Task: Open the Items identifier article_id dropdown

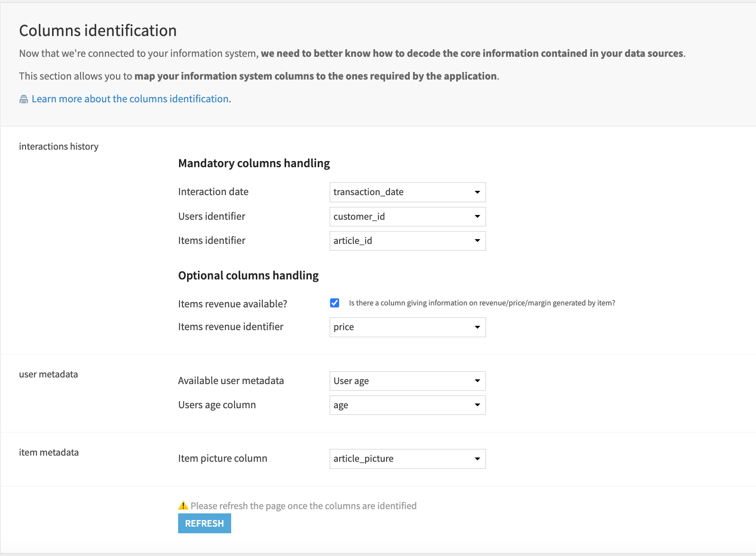Action: pyautogui.click(x=407, y=241)
